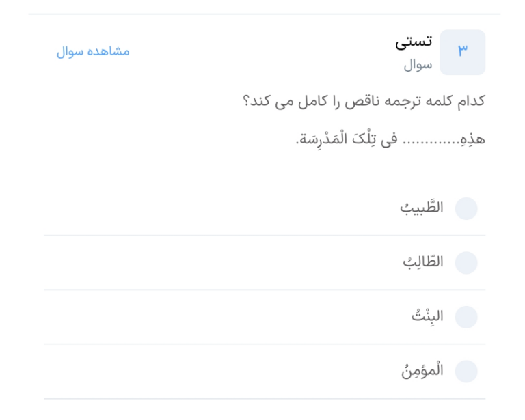Open the مشاهده سوال link
This screenshot has height=420, width=525.
pos(93,52)
